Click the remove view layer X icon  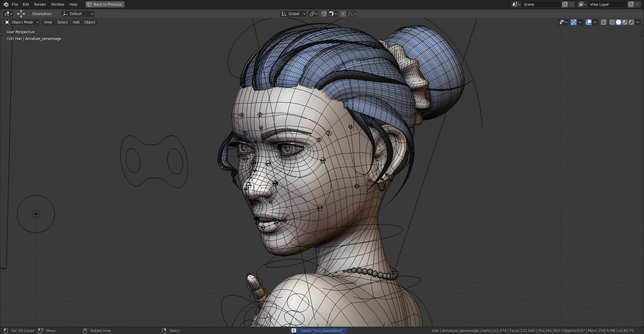point(638,4)
